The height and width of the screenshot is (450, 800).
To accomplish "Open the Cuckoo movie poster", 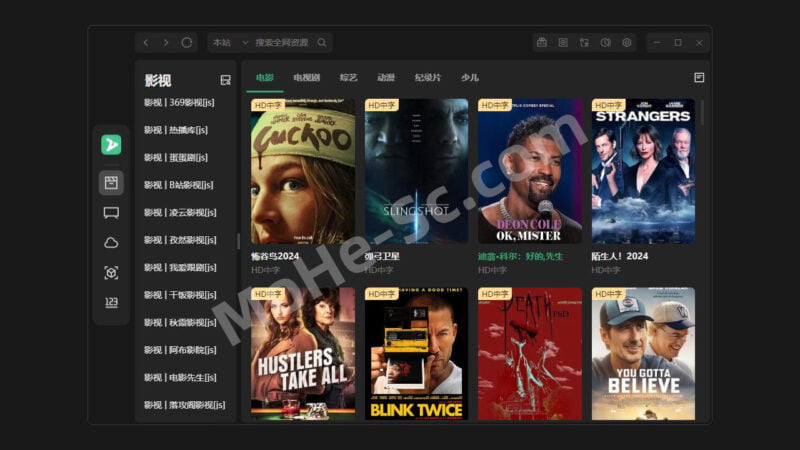I will pyautogui.click(x=303, y=171).
